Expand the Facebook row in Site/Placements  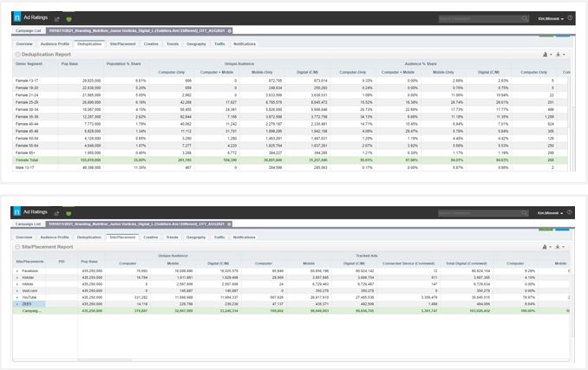click(16, 271)
